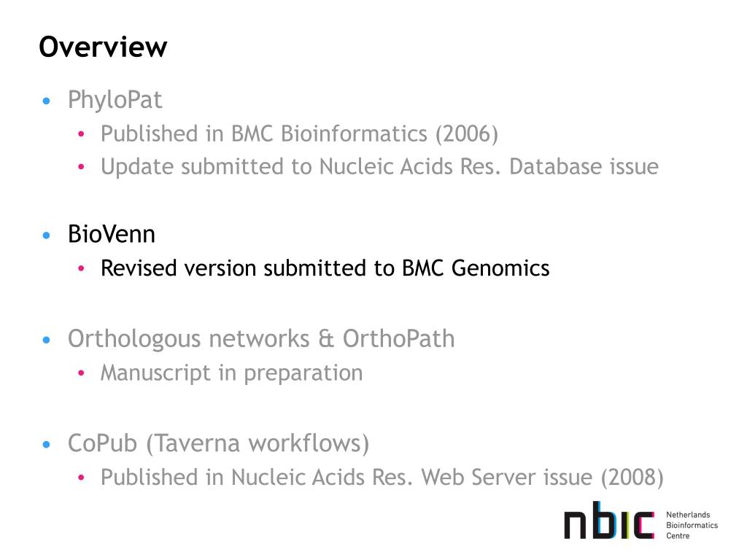747x560 pixels.
Task: Click the pink bullet before 'Update submitted'
Action: [x=81, y=167]
